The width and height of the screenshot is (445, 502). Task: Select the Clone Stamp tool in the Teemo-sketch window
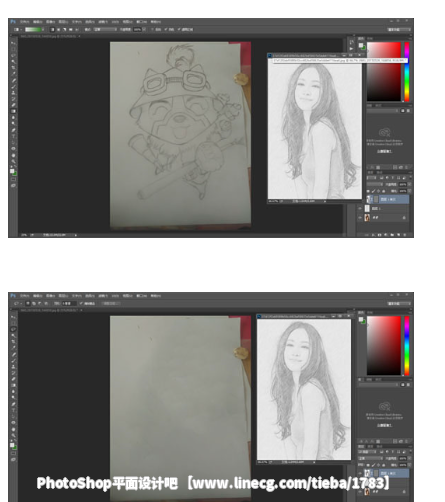pyautogui.click(x=13, y=93)
